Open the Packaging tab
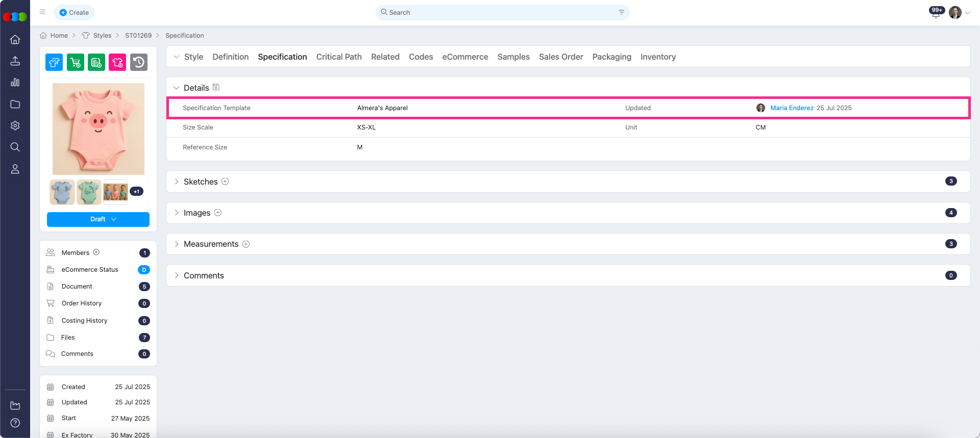This screenshot has width=980, height=438. [x=611, y=57]
